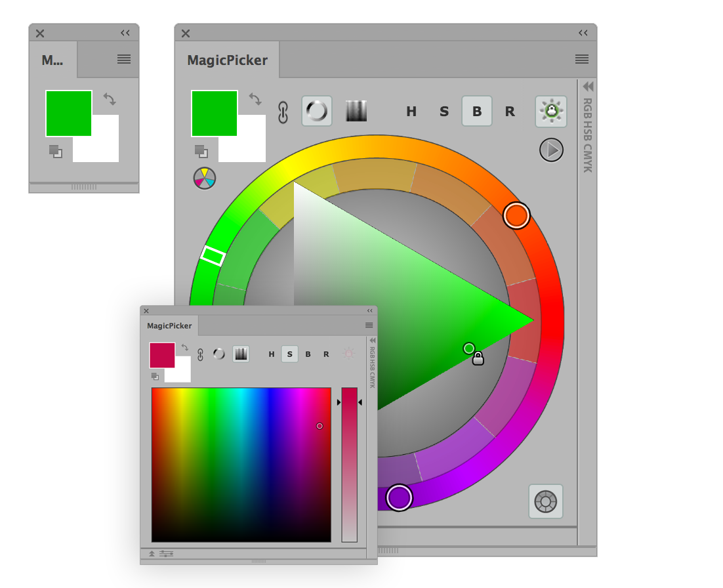
Task: Switch to color wheel mode in the large panel
Action: tap(317, 111)
